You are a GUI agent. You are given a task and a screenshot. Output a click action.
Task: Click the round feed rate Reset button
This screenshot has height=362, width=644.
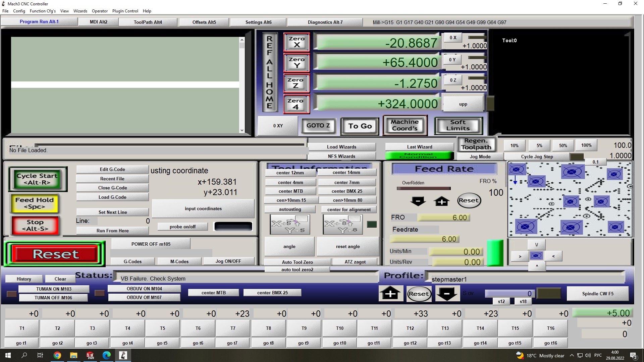point(469,200)
